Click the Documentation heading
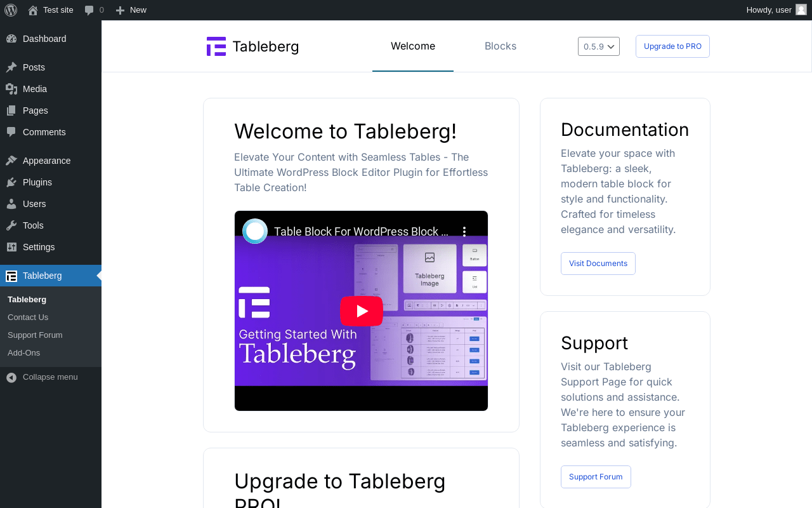 tap(625, 130)
